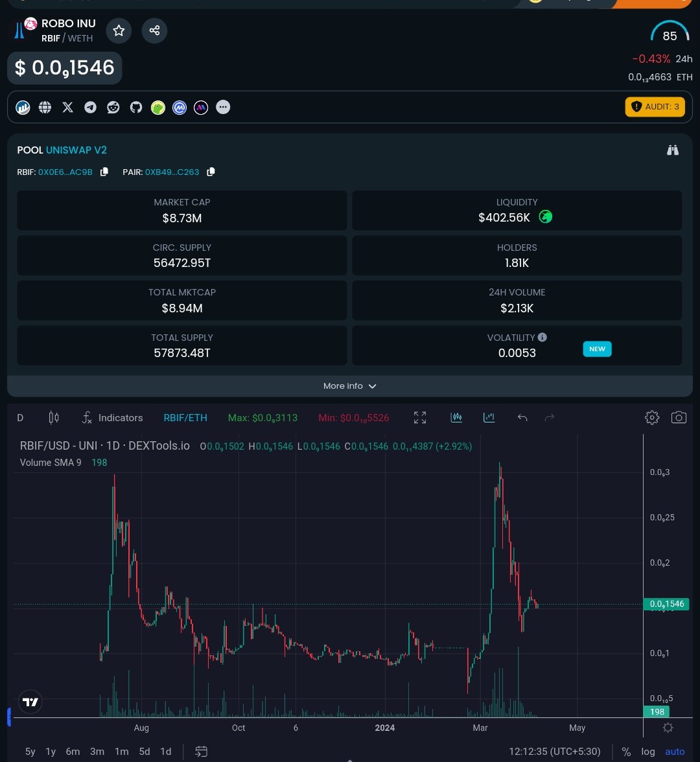Open chart settings gear
The width and height of the screenshot is (700, 762).
point(651,417)
